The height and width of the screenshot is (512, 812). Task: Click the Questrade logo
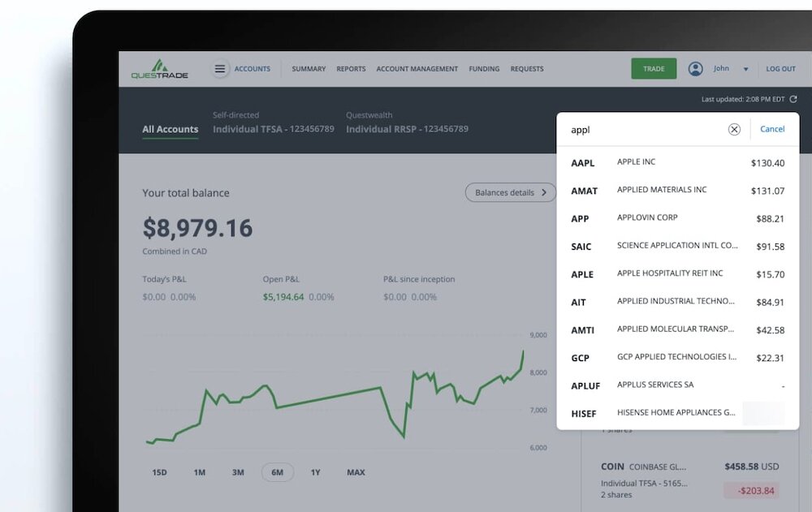pos(159,69)
